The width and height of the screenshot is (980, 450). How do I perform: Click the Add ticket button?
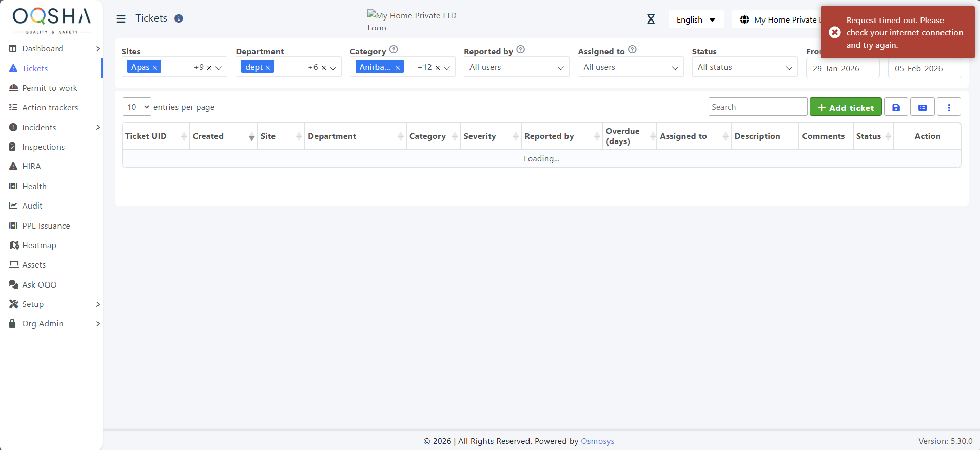coord(845,107)
